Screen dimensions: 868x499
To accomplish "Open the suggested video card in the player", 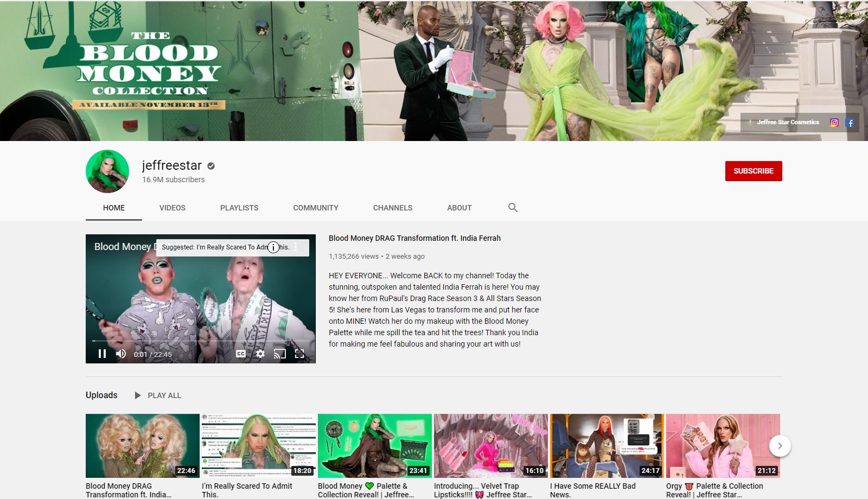I will (233, 247).
